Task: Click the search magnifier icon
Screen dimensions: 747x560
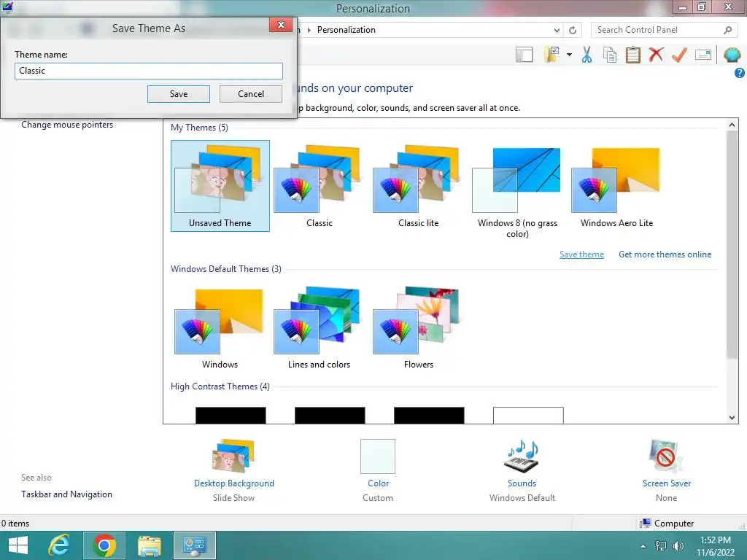Action: click(x=727, y=30)
